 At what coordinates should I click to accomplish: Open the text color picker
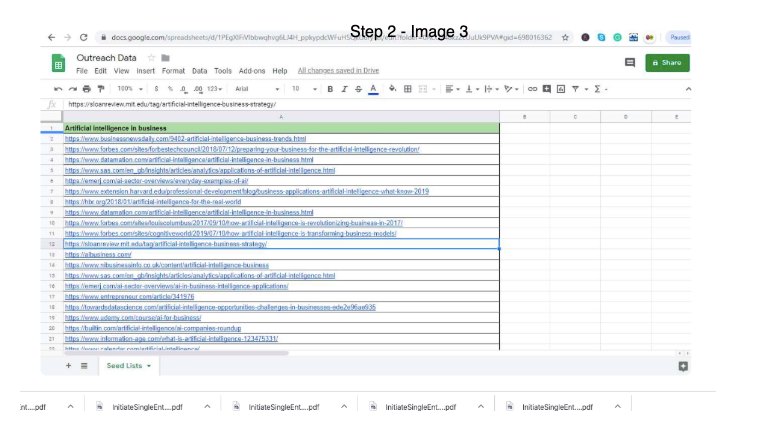tap(373, 89)
